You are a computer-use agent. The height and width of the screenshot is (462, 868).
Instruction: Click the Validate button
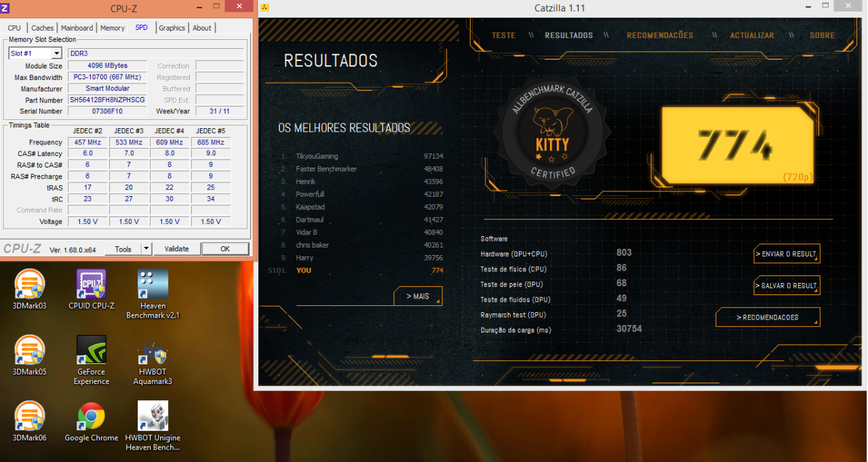point(177,249)
